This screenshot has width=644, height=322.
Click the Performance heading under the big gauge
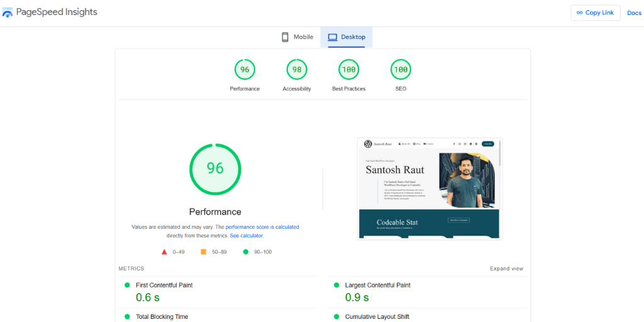pyautogui.click(x=215, y=212)
